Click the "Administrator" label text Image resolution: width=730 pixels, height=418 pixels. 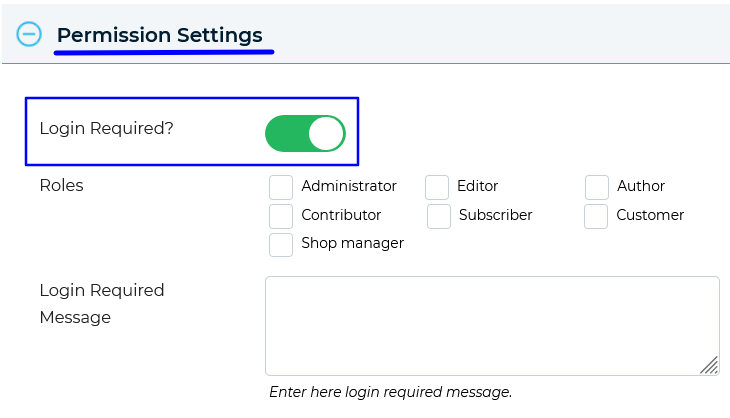tap(349, 186)
